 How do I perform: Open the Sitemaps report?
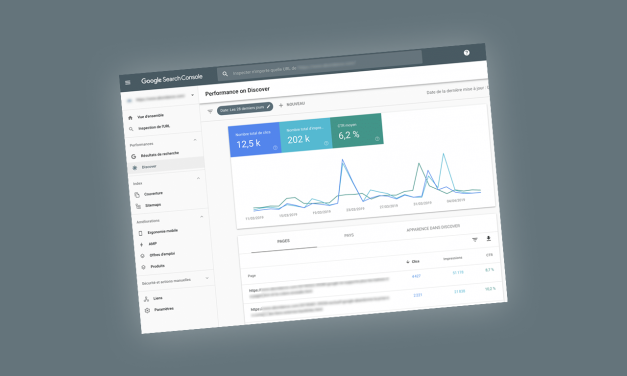click(153, 205)
